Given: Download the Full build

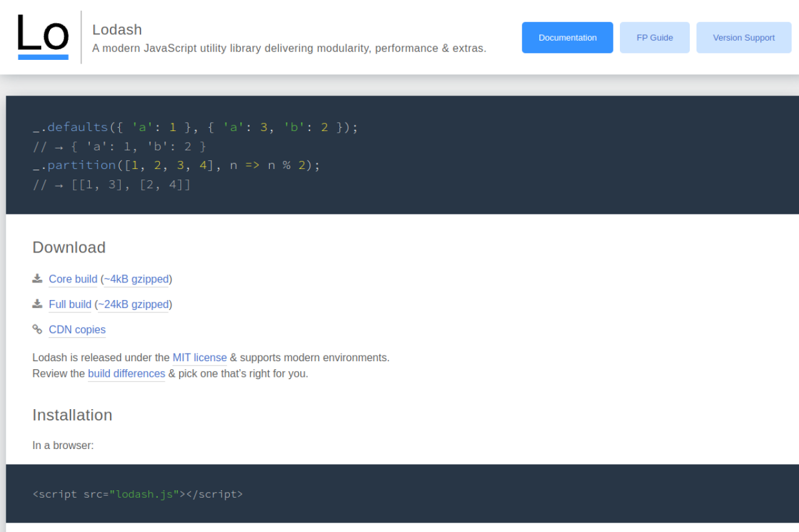Looking at the screenshot, I should coord(70,304).
